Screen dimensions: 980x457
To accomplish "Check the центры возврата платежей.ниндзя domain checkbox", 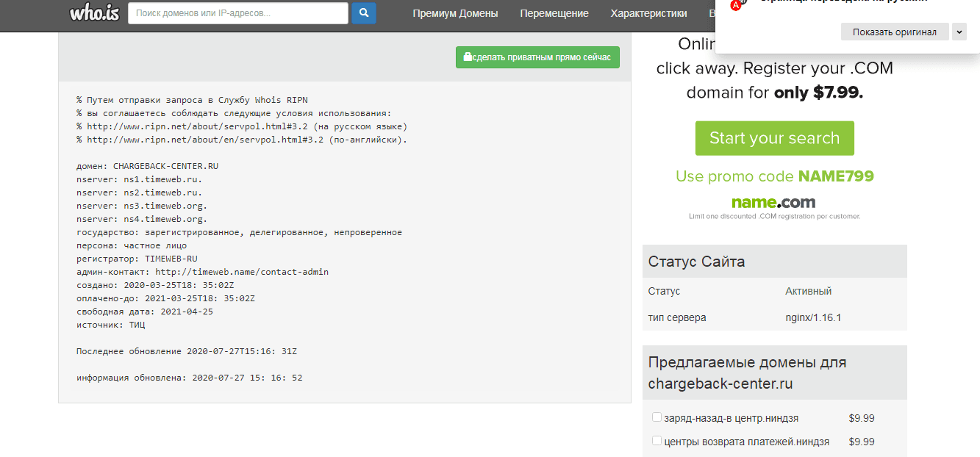I will pos(657,441).
